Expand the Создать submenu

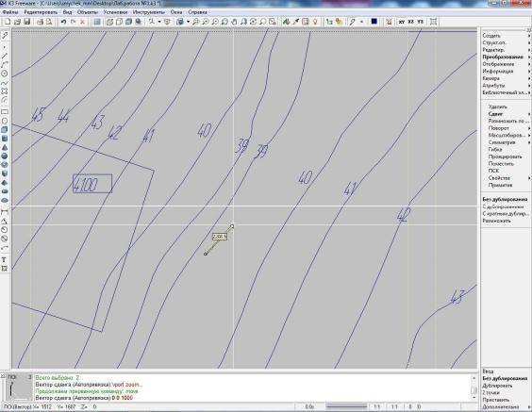pyautogui.click(x=529, y=36)
